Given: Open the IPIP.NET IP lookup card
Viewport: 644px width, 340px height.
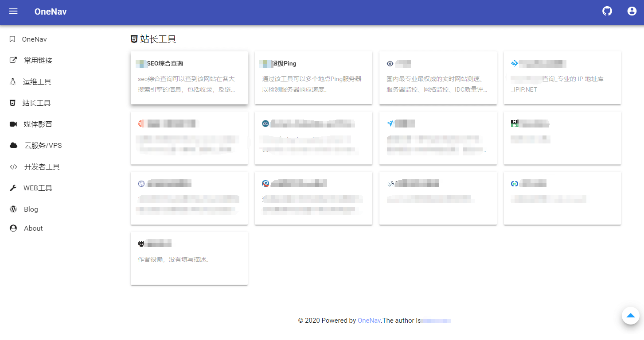Looking at the screenshot, I should pyautogui.click(x=562, y=77).
